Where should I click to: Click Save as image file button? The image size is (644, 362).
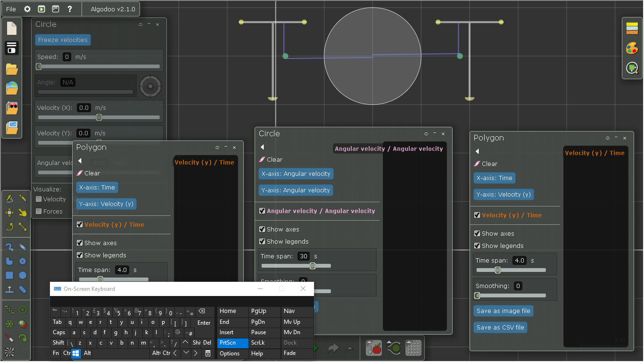point(503,311)
